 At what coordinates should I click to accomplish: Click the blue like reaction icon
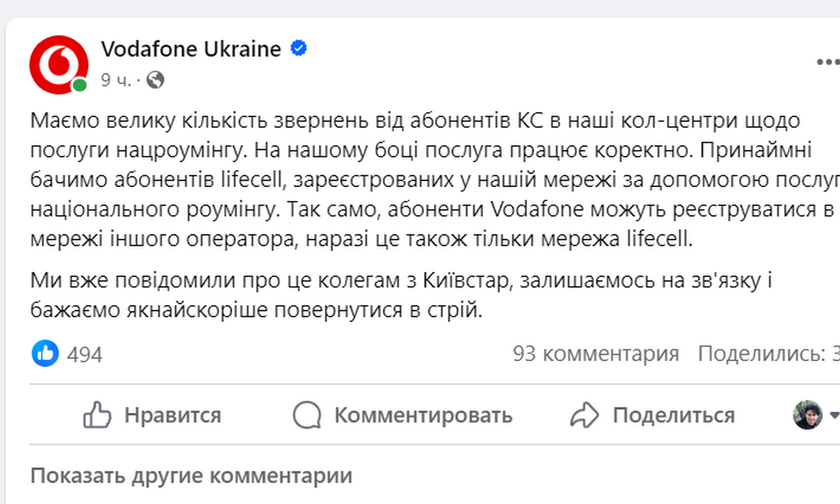(45, 353)
